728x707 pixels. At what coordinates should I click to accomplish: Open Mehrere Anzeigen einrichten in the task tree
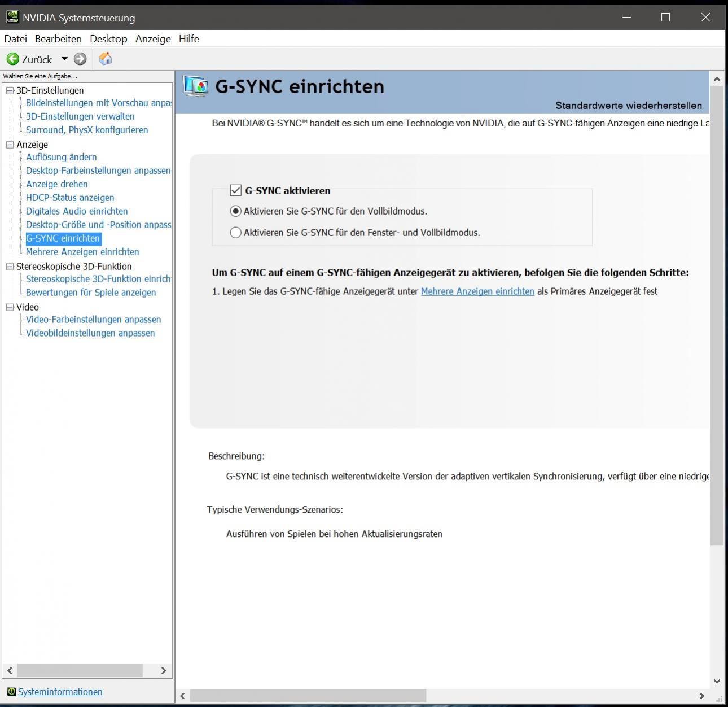[82, 252]
